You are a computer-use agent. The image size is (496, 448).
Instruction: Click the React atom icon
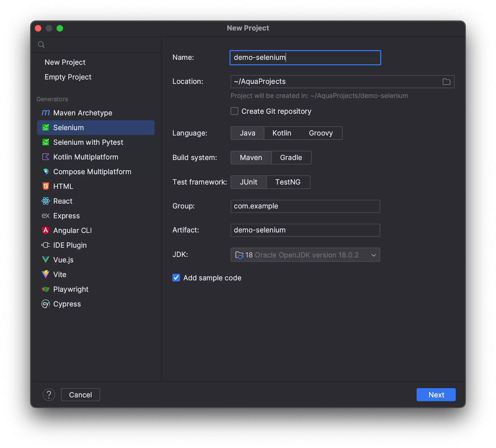46,201
